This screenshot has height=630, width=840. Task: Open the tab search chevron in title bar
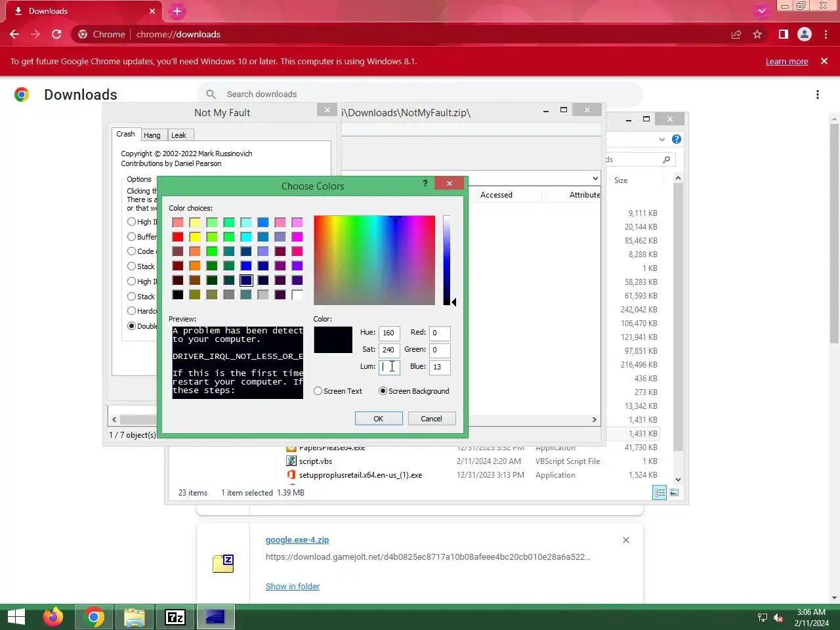pyautogui.click(x=761, y=11)
